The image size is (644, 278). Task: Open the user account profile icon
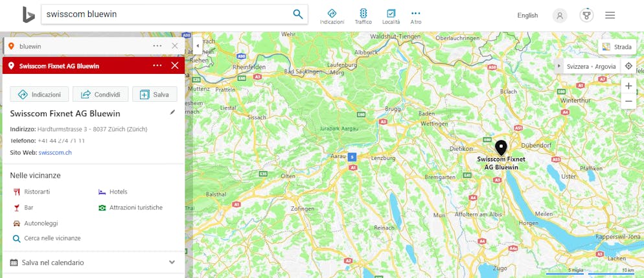(559, 16)
